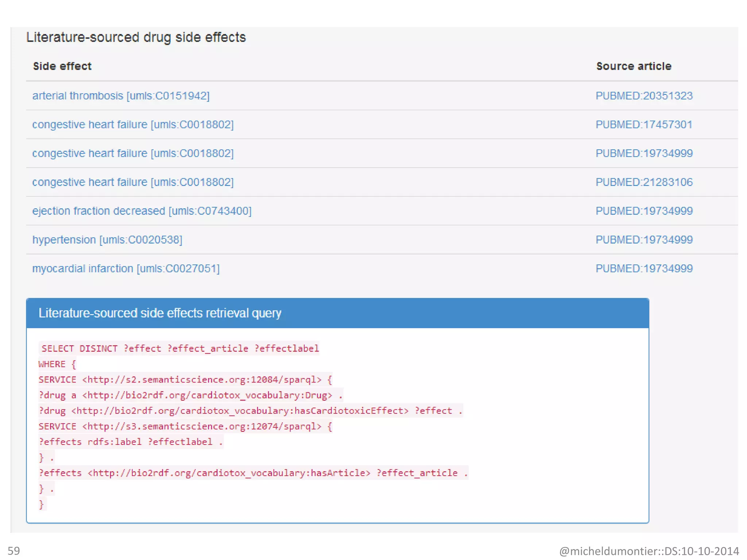Image resolution: width=747 pixels, height=560 pixels.
Task: Click PUBMED:20351323 source article link
Action: click(x=644, y=96)
